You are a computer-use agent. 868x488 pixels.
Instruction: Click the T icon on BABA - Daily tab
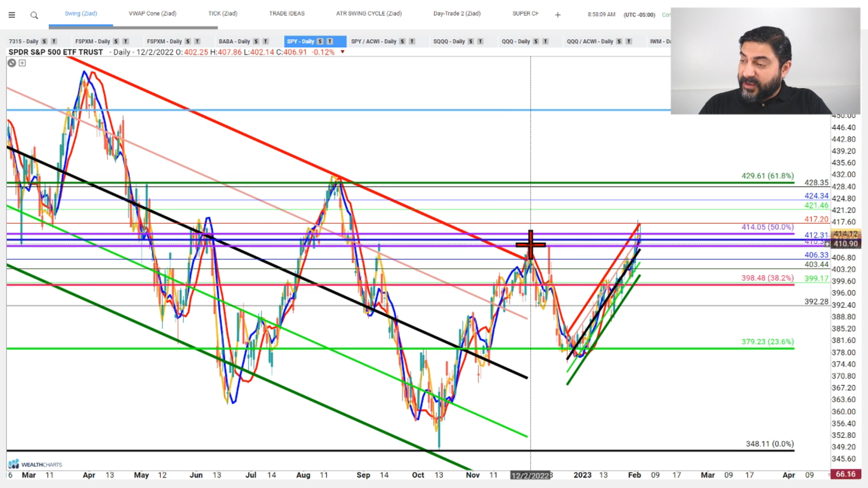[266, 41]
